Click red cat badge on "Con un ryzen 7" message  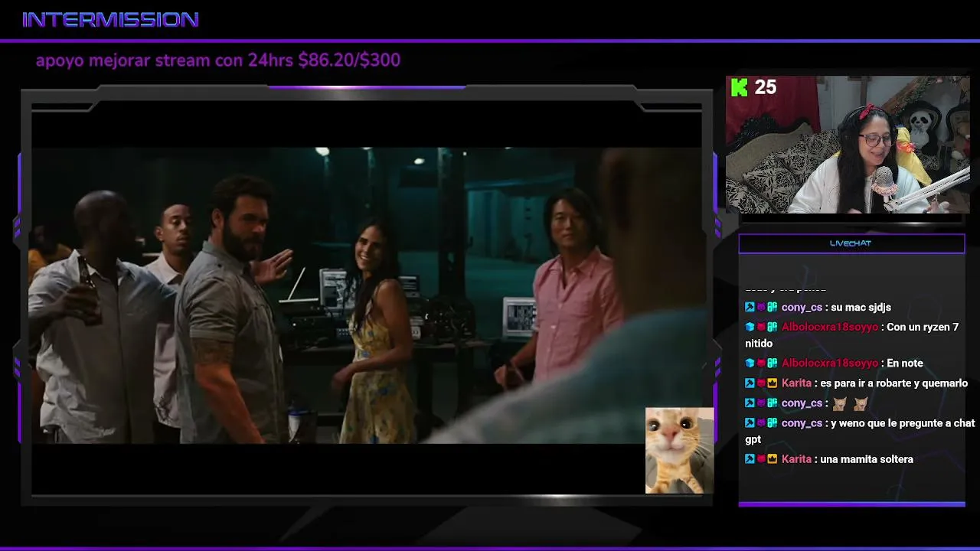[x=761, y=328]
